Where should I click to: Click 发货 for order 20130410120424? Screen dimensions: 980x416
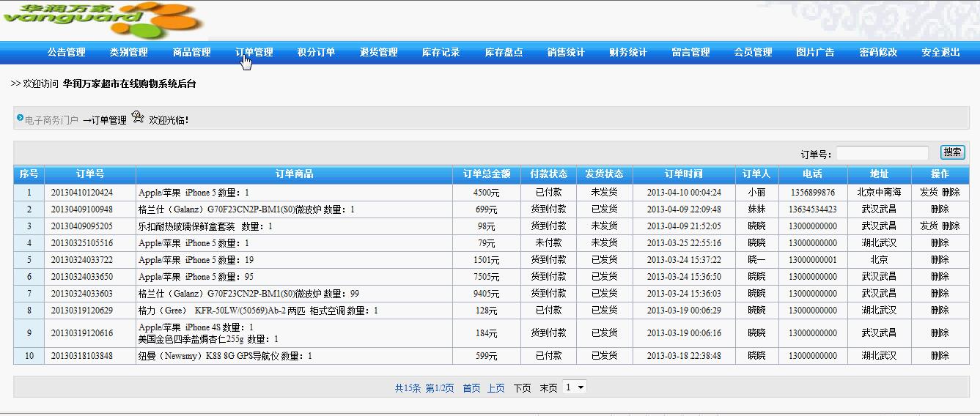pos(929,193)
